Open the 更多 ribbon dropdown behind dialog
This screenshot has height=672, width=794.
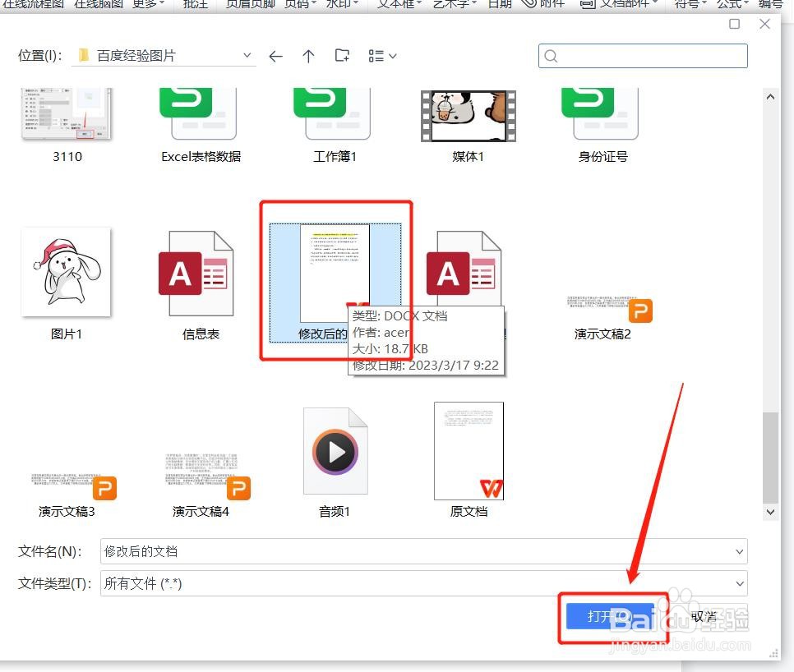[x=149, y=4]
